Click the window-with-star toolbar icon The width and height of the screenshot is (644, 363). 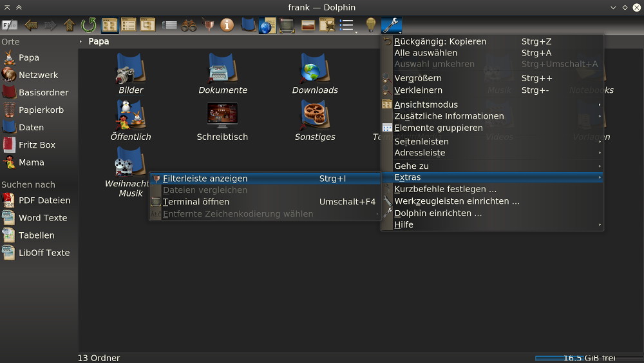pyautogui.click(x=327, y=26)
